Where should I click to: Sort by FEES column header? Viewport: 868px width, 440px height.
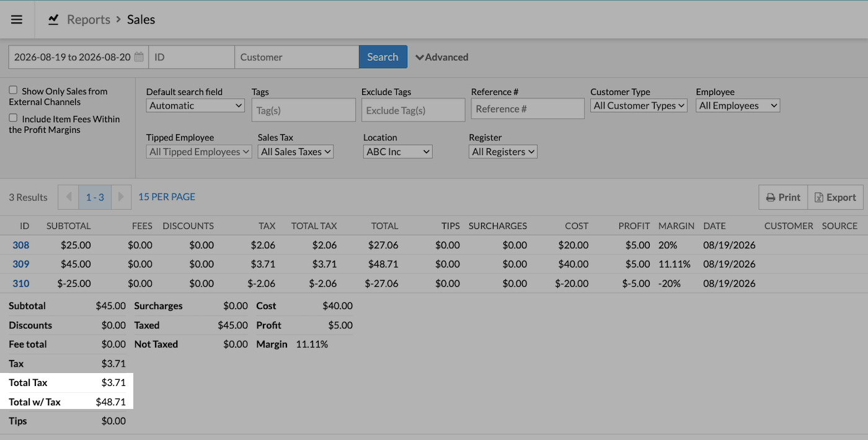(x=142, y=226)
